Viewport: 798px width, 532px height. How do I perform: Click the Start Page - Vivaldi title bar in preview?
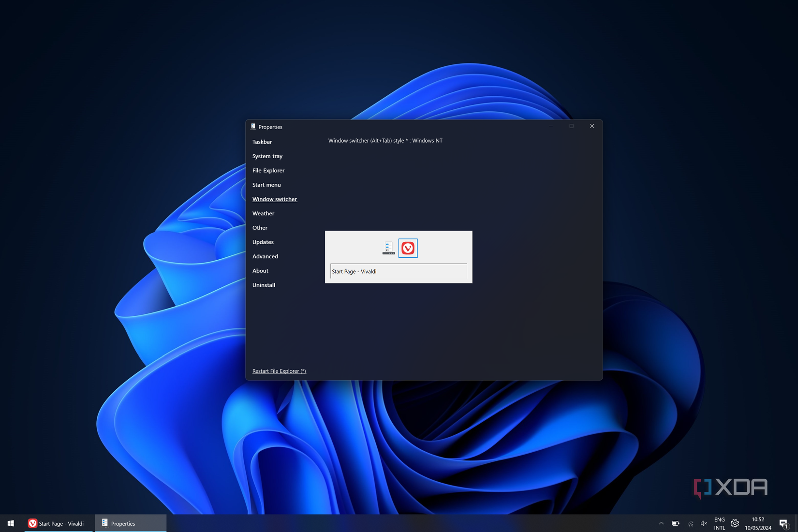[x=354, y=271]
